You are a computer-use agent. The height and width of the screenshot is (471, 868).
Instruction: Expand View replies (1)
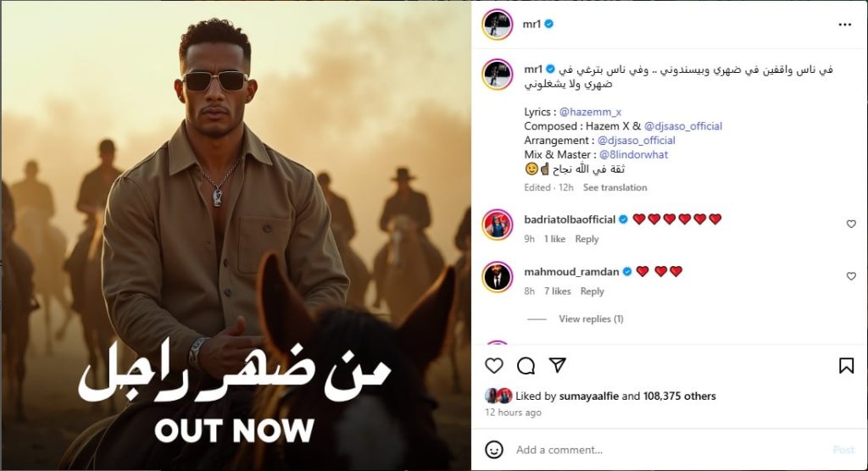591,319
